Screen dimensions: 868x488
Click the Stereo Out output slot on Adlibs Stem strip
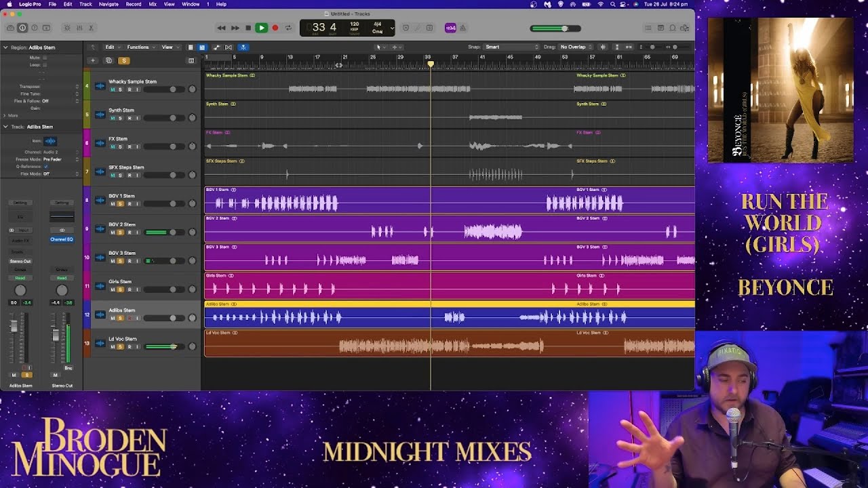pos(20,261)
